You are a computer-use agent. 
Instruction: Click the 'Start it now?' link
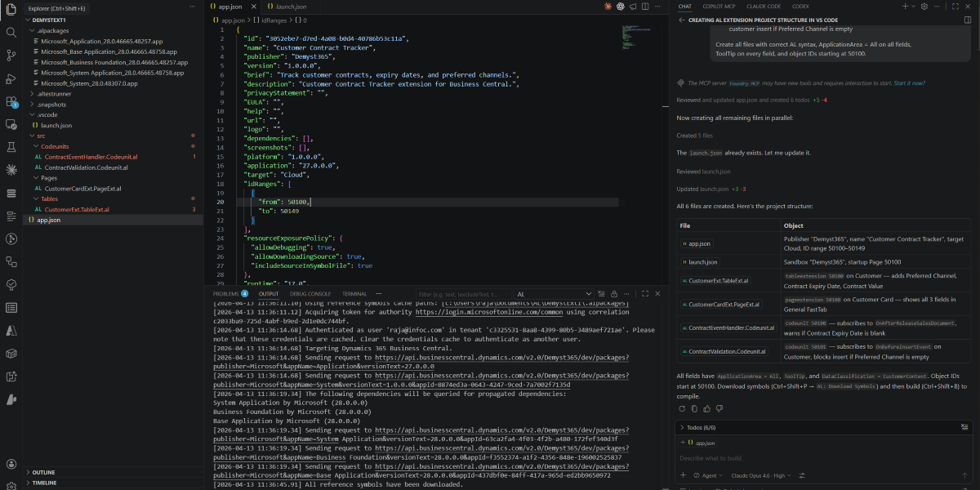click(909, 83)
